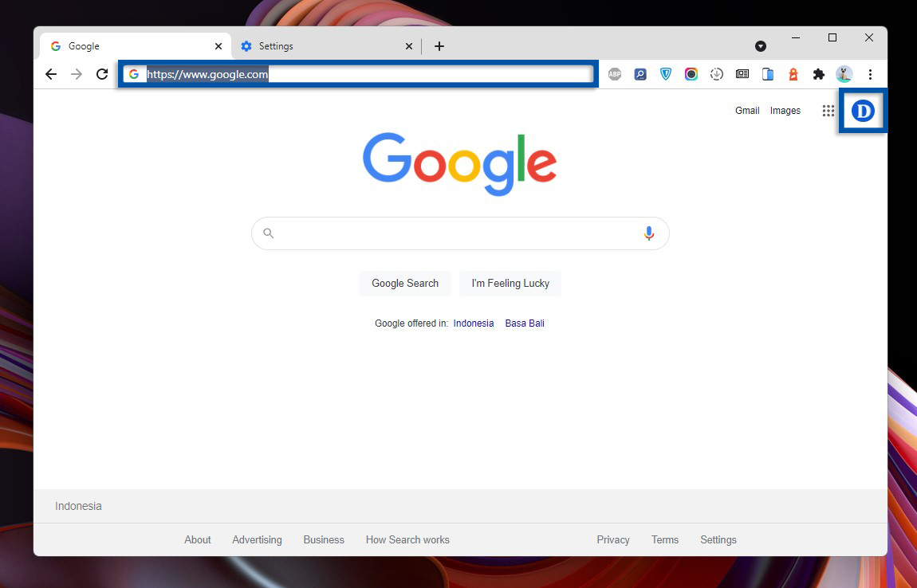Image resolution: width=917 pixels, height=588 pixels.
Task: Click the puzzle-piece Extensions icon
Action: [x=819, y=73]
